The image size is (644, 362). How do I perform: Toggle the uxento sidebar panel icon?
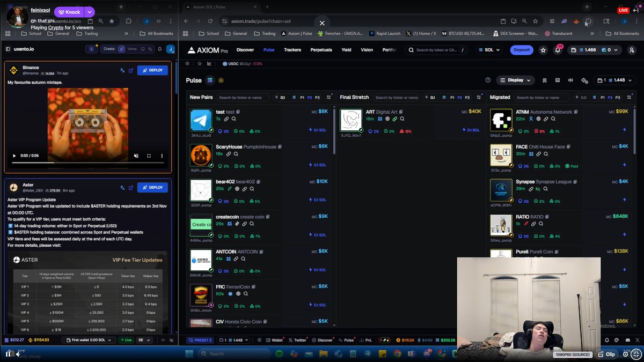[x=8, y=49]
